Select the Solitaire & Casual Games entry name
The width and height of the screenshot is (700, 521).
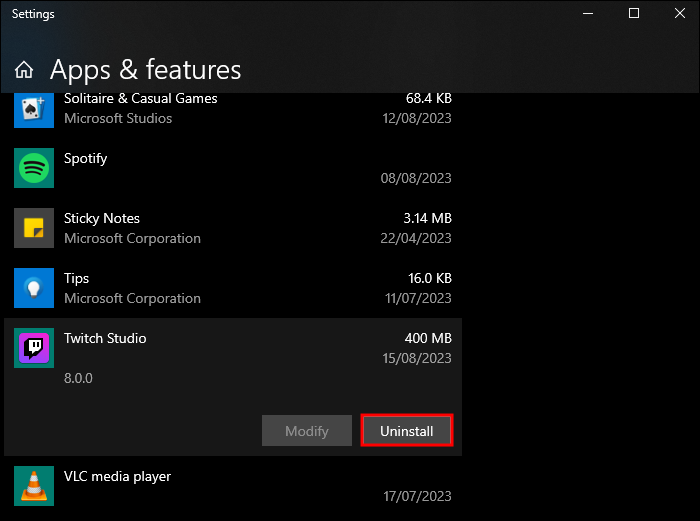[x=140, y=98]
